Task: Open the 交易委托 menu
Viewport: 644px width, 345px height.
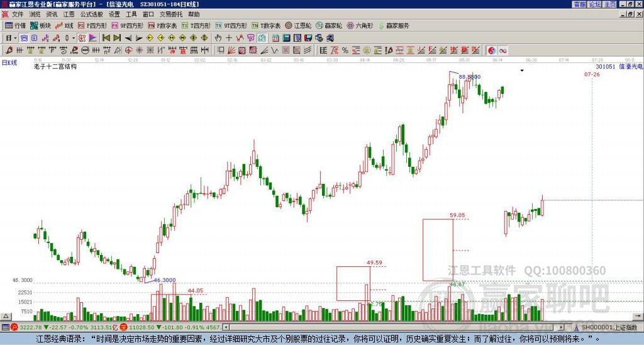Action: [x=171, y=14]
